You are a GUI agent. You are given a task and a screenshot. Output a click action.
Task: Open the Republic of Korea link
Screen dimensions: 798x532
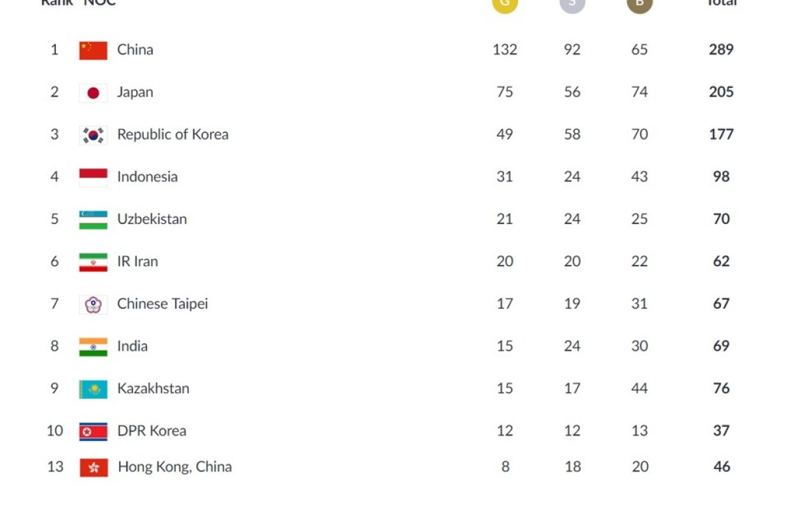173,134
